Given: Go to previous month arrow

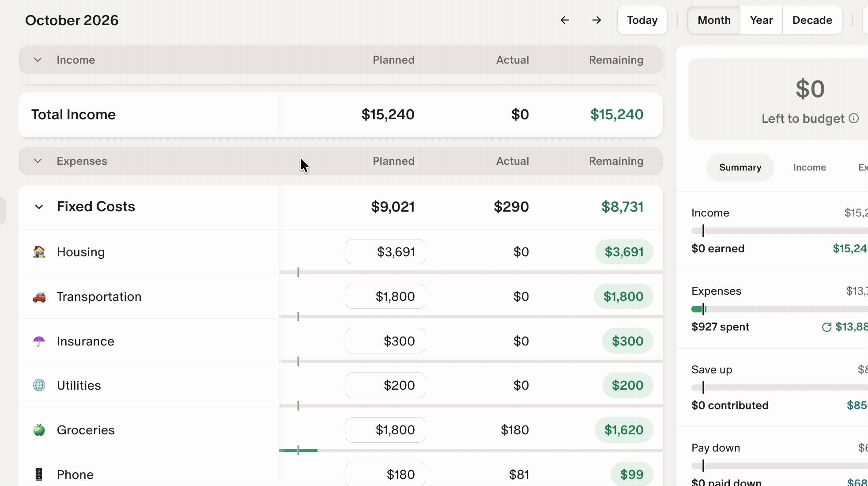Looking at the screenshot, I should point(565,20).
